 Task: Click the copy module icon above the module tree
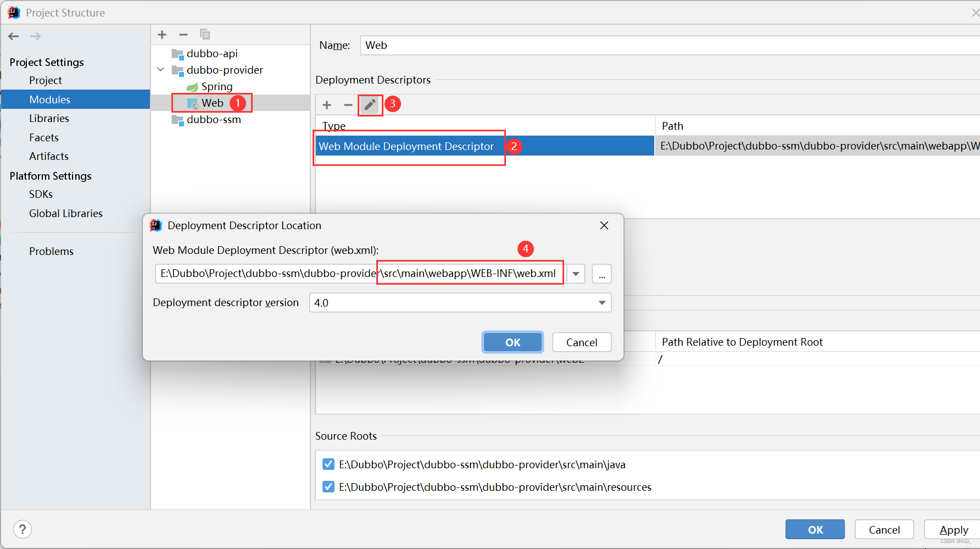click(x=205, y=34)
